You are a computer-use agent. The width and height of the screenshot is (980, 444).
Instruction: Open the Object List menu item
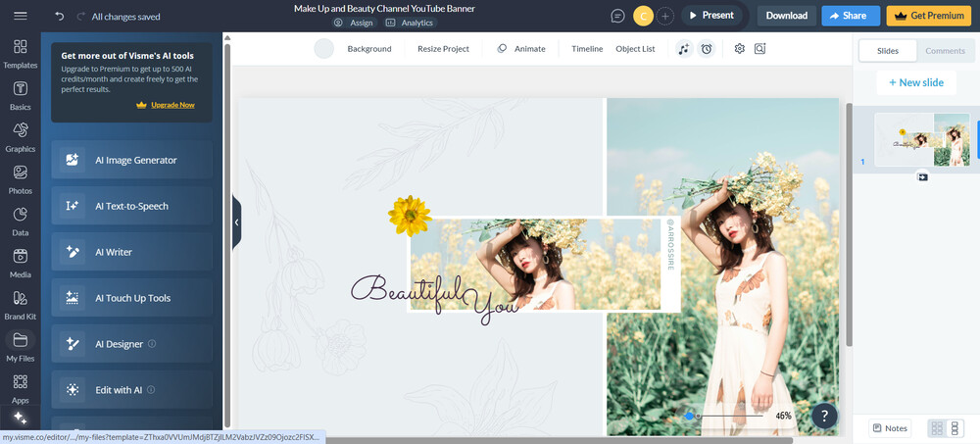635,49
